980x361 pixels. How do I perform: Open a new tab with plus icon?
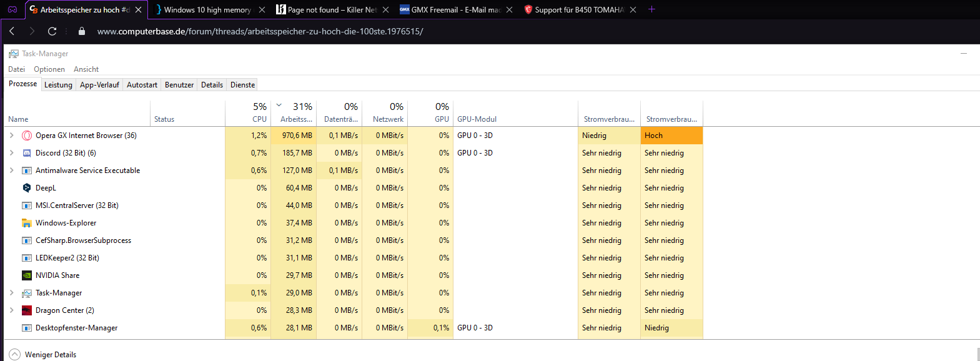click(x=651, y=9)
